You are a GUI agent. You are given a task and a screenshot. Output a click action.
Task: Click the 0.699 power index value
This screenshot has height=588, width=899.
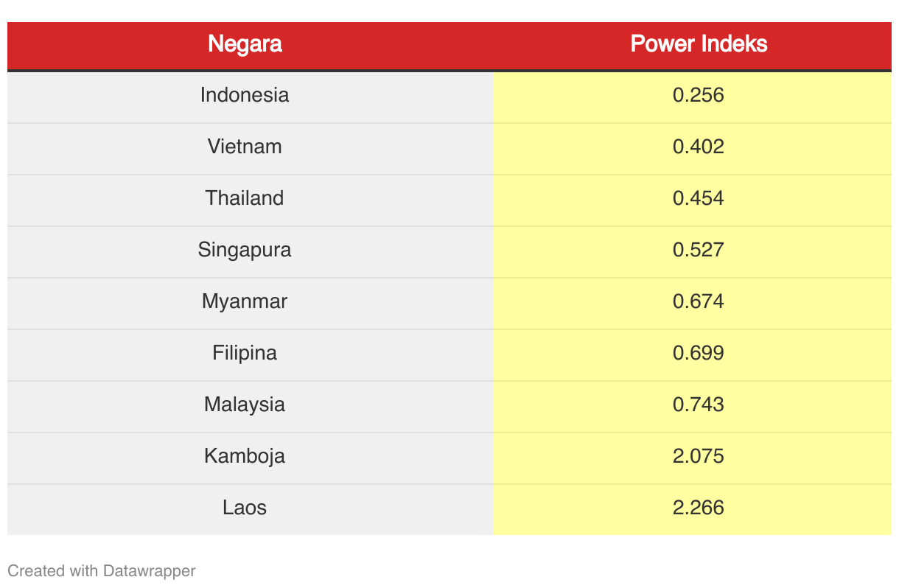click(699, 353)
